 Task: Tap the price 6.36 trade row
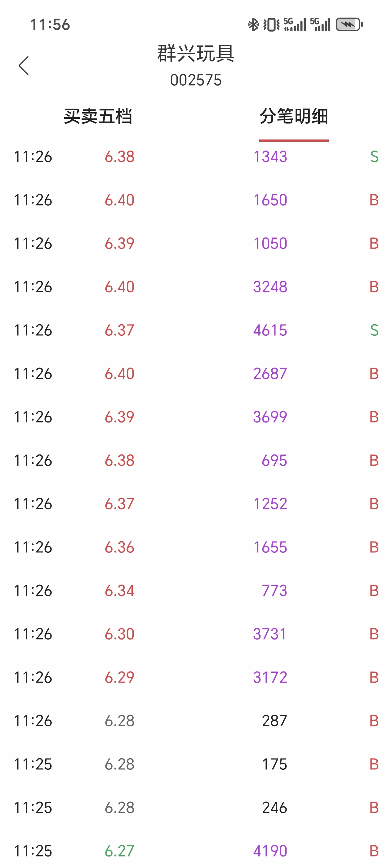click(196, 547)
